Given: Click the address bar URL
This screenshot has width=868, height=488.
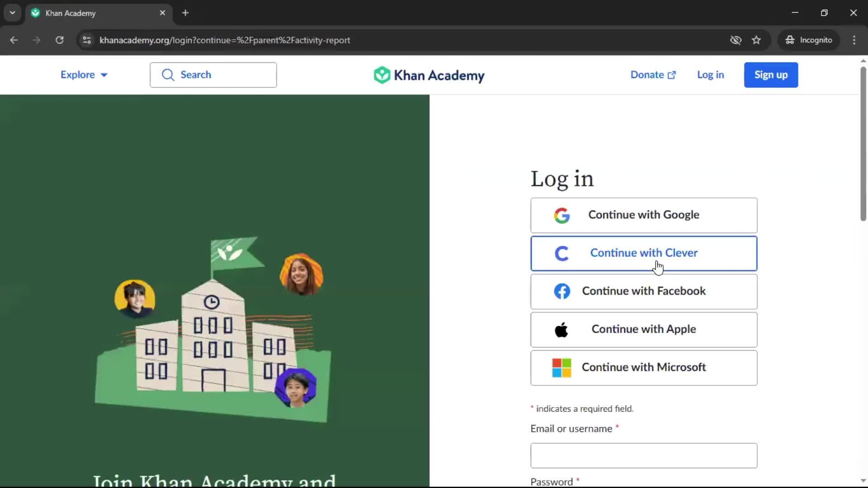Looking at the screenshot, I should click(x=225, y=40).
